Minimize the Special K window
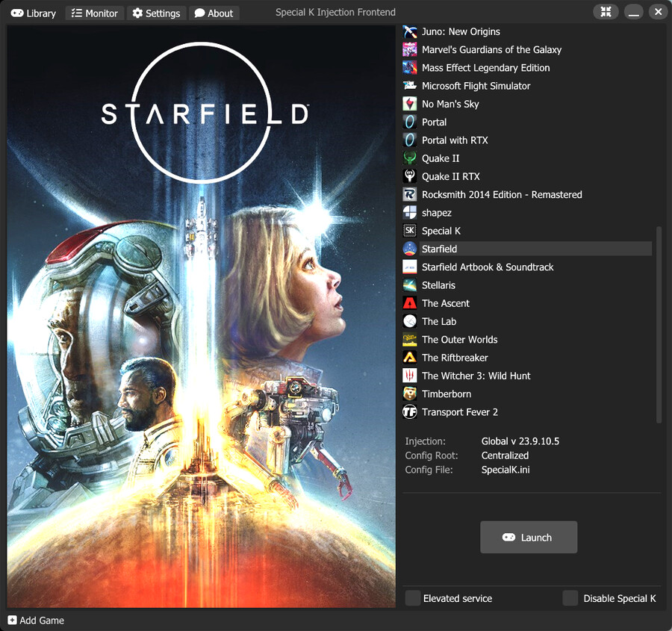Screen dimensions: 672x631 (x=634, y=12)
